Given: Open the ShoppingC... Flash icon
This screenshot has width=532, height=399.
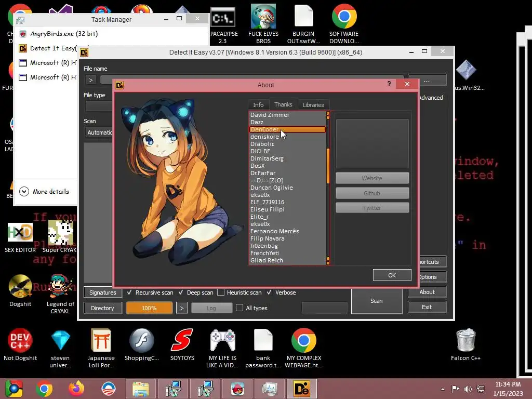Looking at the screenshot, I should point(141,344).
